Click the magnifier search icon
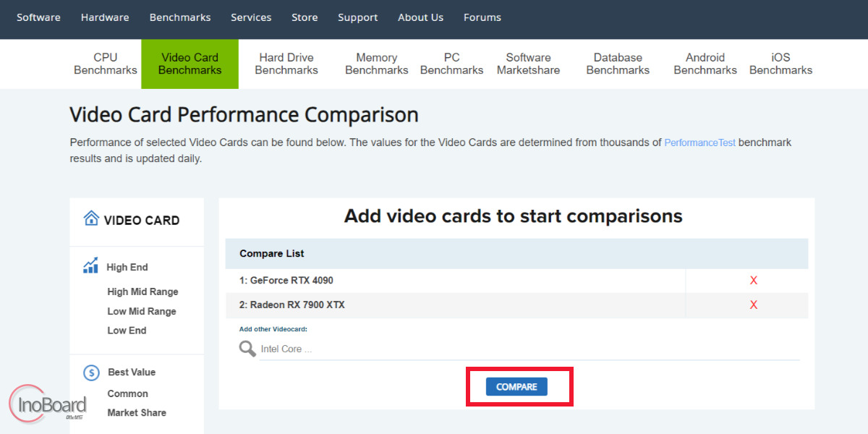 [247, 349]
